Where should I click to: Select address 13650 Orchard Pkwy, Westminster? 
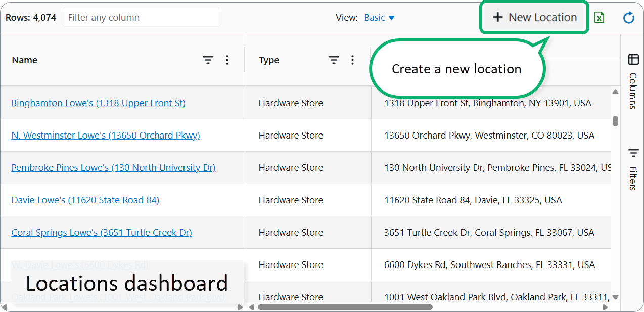(489, 136)
